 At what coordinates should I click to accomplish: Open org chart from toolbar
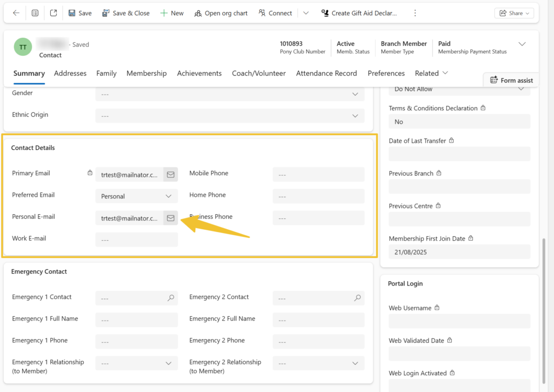click(x=221, y=13)
